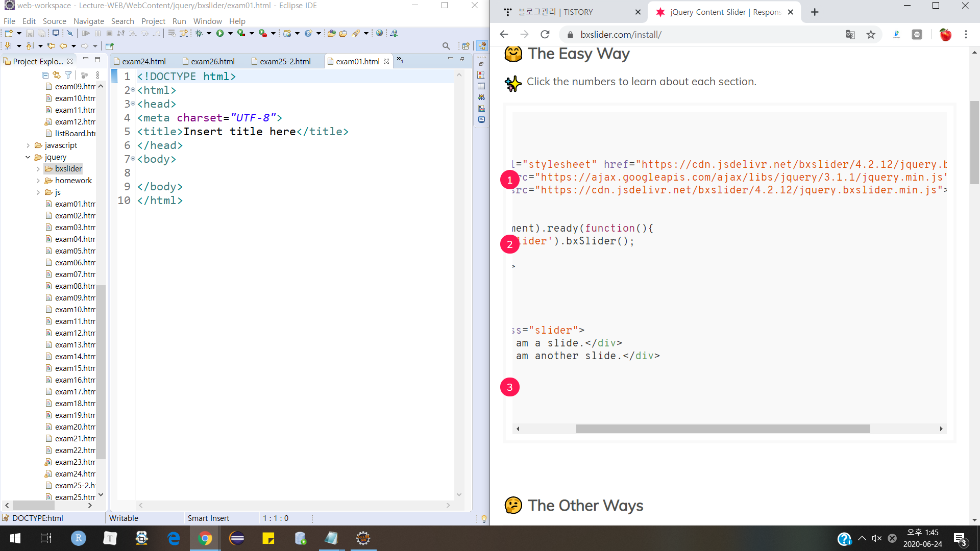Click Collapse All in Project Explorer
The width and height of the screenshot is (980, 551).
[x=45, y=75]
